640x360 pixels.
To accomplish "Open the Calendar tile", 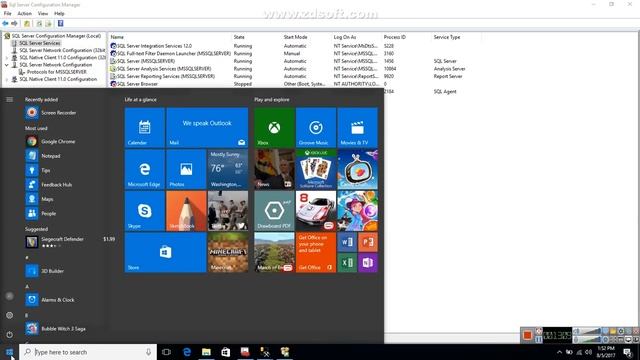I will [x=144, y=127].
